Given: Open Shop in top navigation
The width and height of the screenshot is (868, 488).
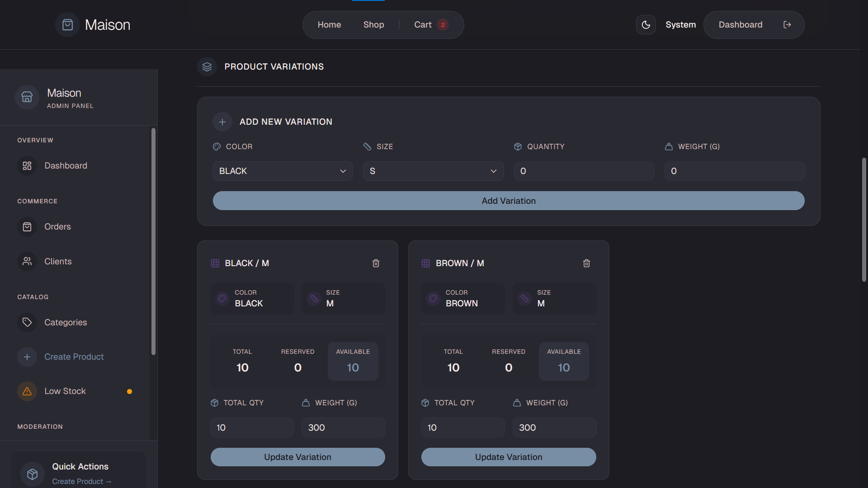Looking at the screenshot, I should pos(373,25).
